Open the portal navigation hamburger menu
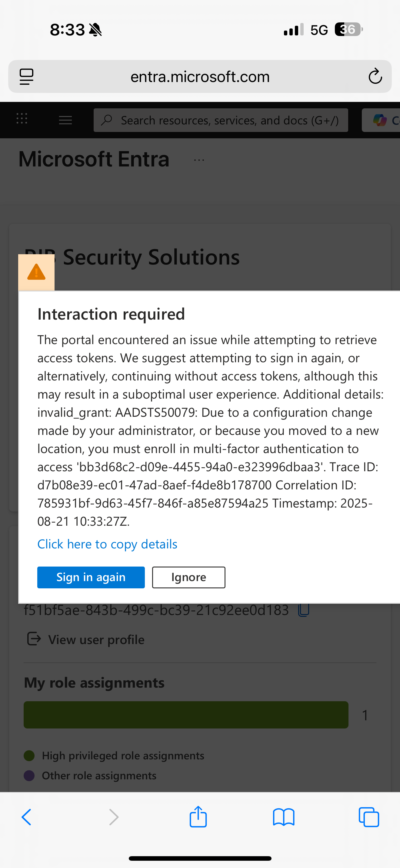 [x=65, y=120]
